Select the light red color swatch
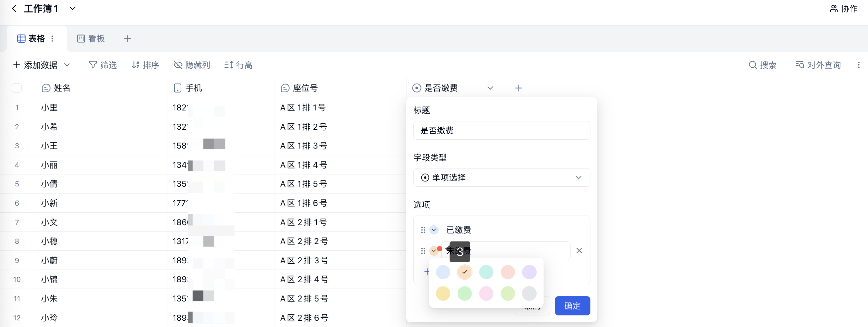The image size is (868, 327). tap(508, 272)
